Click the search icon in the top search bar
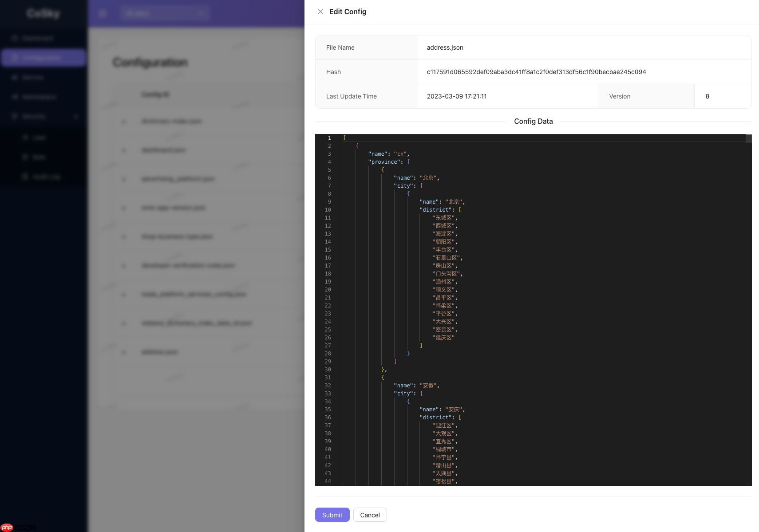The image size is (759, 532). point(202,13)
